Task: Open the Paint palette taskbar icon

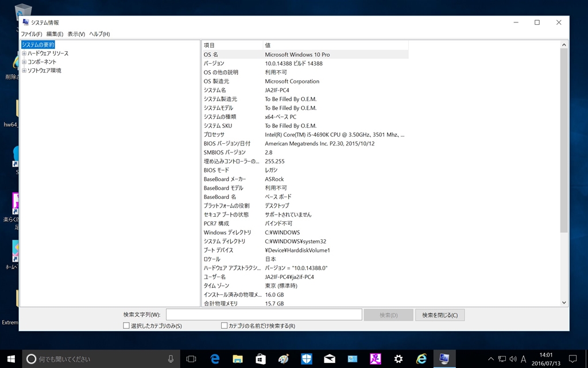Action: 284,359
